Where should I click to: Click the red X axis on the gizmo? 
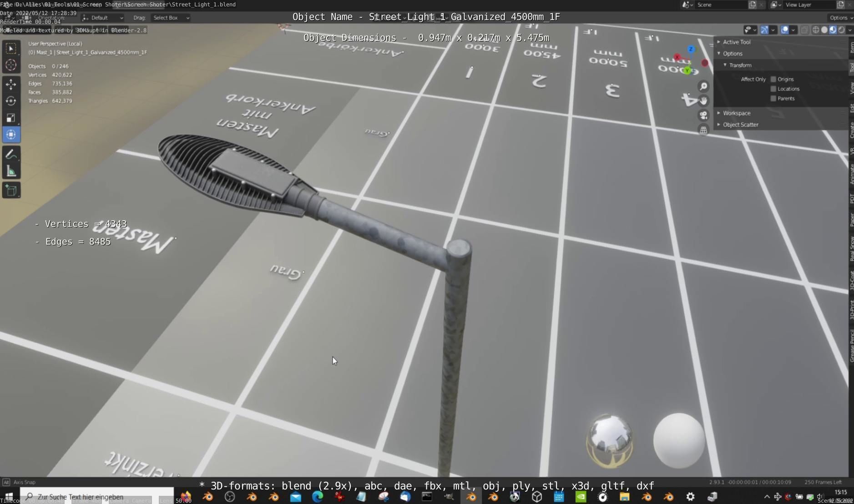(677, 57)
